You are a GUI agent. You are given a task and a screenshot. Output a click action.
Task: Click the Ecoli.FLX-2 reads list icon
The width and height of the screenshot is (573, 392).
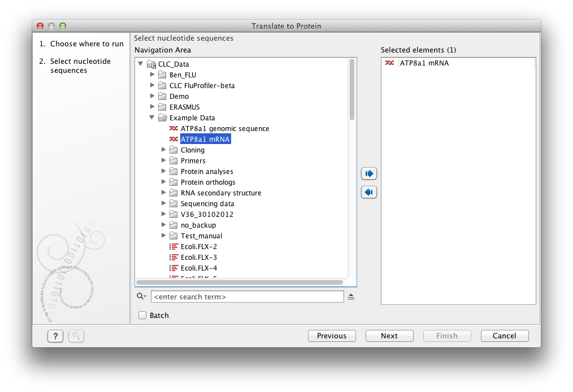pos(173,247)
